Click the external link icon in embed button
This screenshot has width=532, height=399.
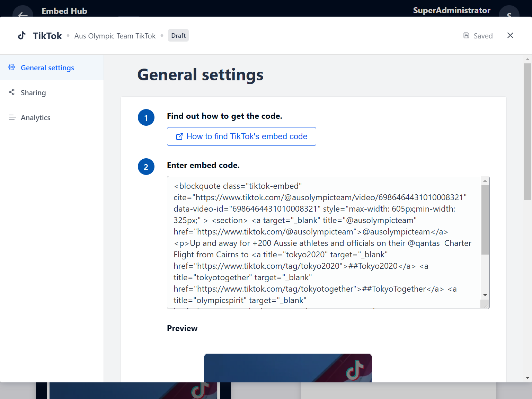pos(179,136)
